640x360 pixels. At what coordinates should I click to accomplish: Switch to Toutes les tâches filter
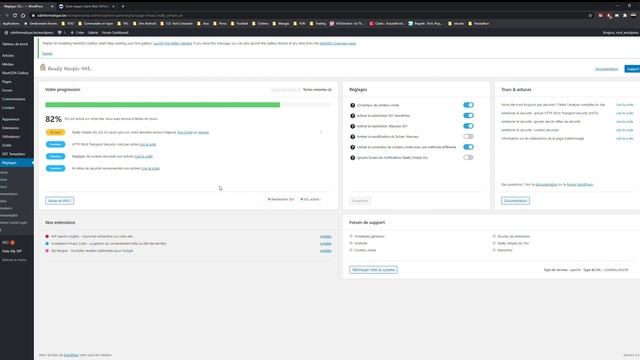[x=286, y=90]
